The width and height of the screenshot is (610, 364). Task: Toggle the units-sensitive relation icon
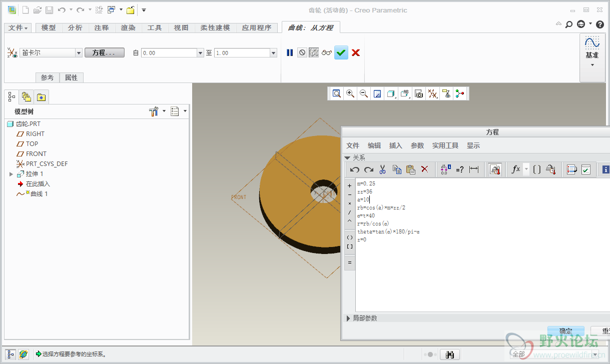tap(495, 169)
